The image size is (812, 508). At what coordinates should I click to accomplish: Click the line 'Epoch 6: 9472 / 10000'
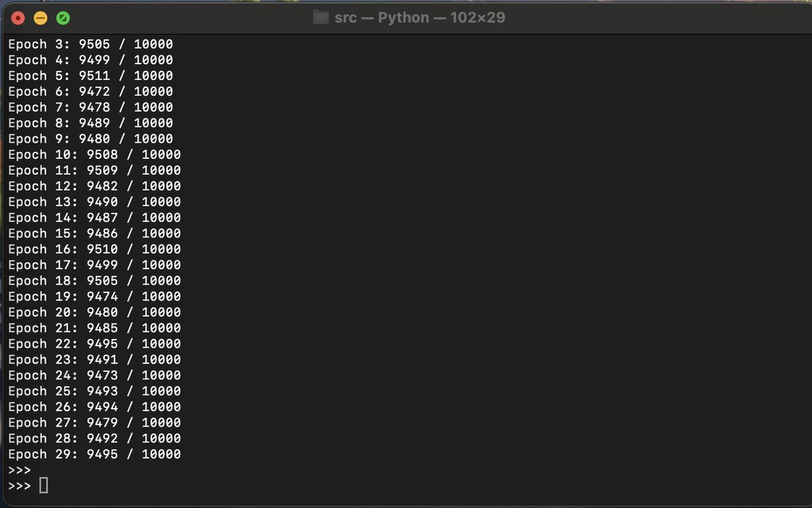[x=91, y=92]
